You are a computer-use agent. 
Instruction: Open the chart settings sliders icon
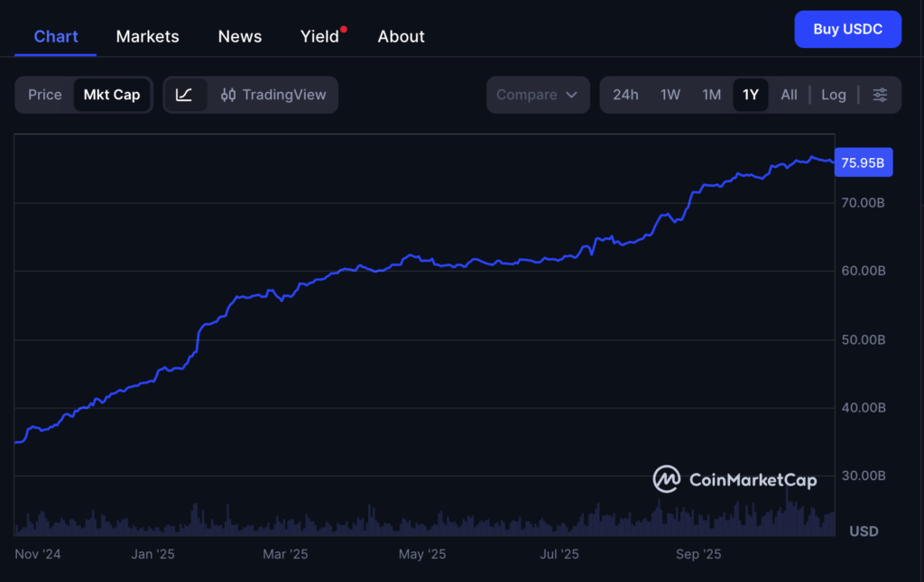click(880, 94)
